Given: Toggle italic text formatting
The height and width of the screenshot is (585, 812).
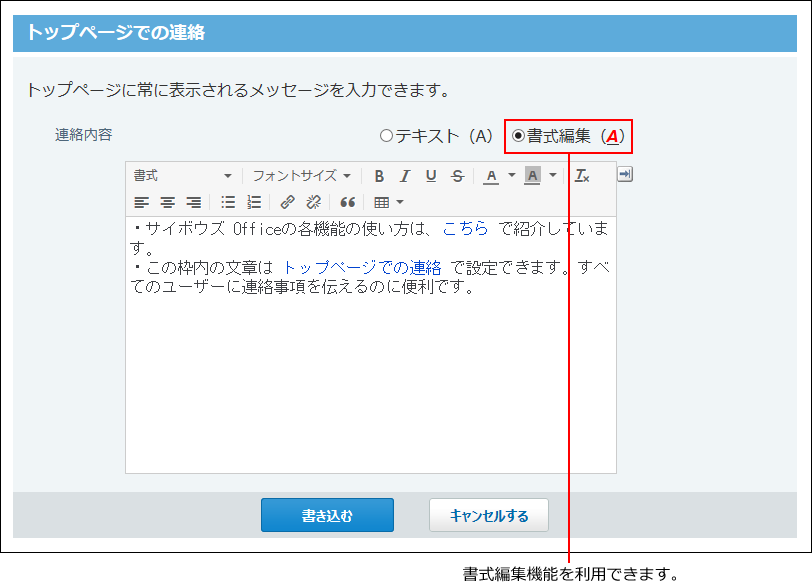Looking at the screenshot, I should (405, 176).
